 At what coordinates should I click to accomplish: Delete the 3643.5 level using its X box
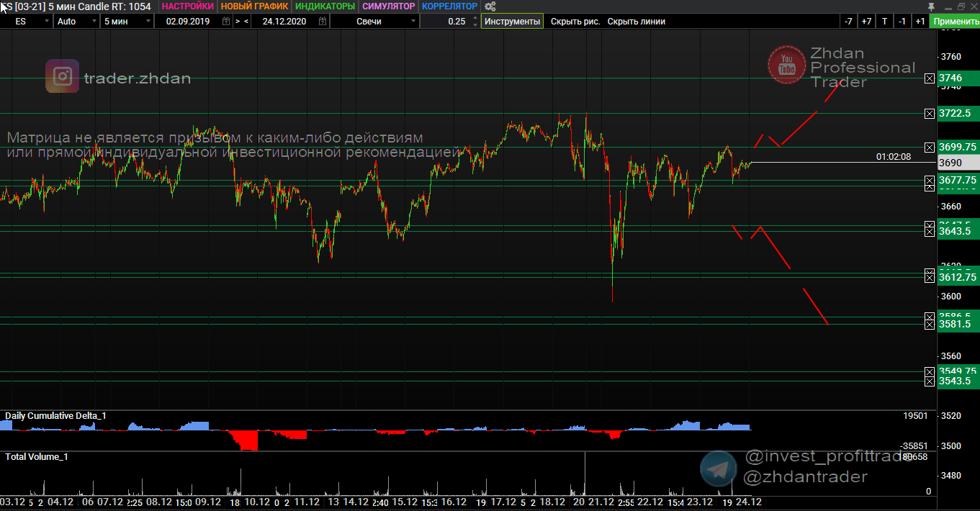(x=929, y=231)
